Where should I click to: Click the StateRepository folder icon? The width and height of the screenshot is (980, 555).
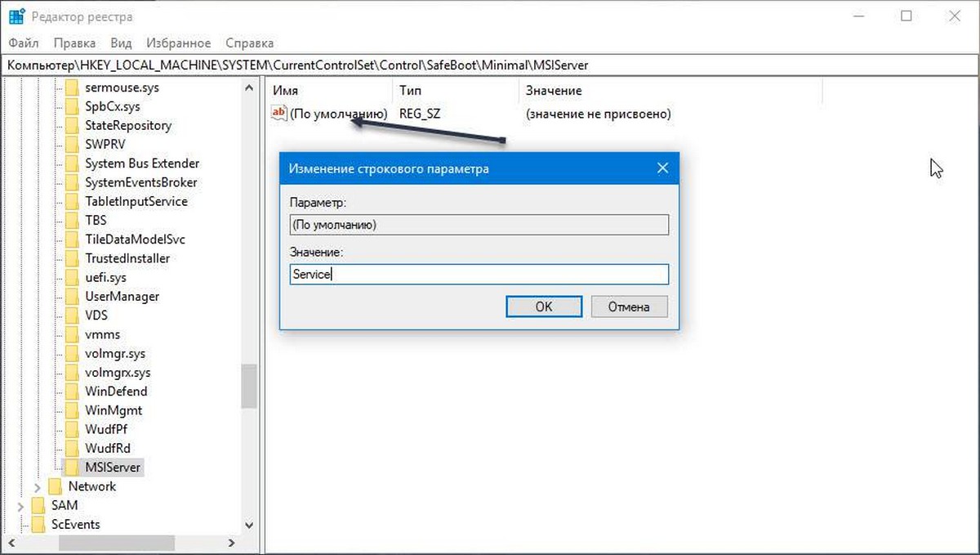pyautogui.click(x=72, y=126)
